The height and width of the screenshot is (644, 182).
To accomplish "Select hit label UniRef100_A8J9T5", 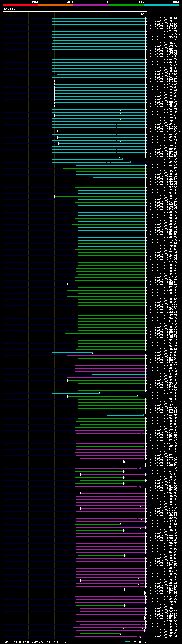I will pyautogui.click(x=163, y=168).
